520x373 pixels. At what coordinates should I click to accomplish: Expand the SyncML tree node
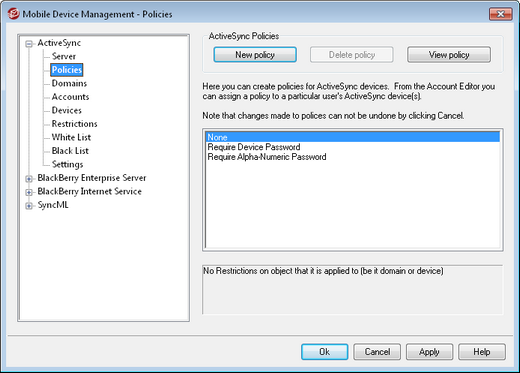coord(29,206)
